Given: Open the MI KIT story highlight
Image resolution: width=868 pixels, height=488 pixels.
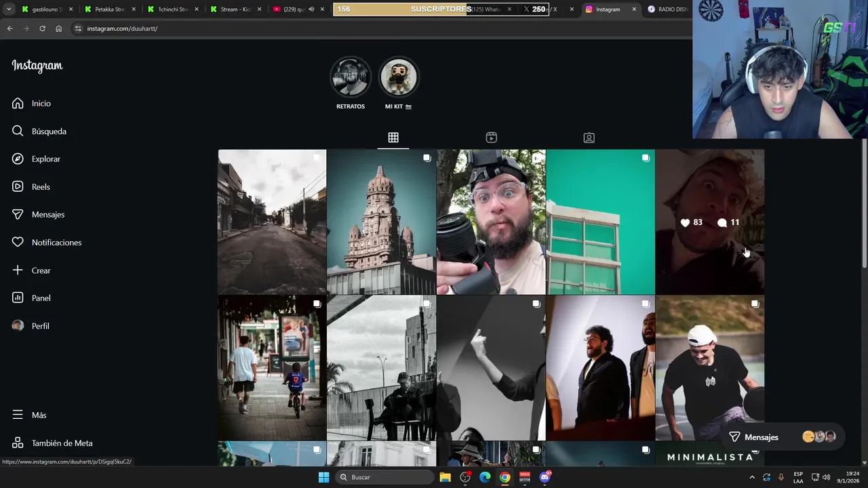Looking at the screenshot, I should (x=399, y=83).
